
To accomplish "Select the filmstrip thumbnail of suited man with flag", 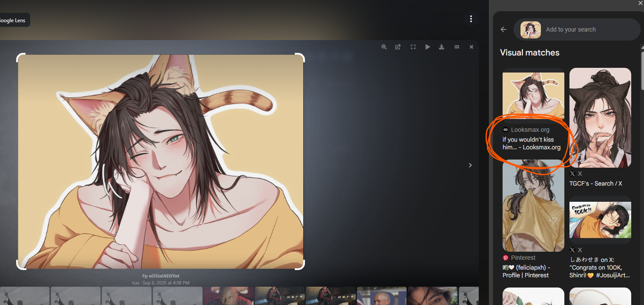I will 381,296.
